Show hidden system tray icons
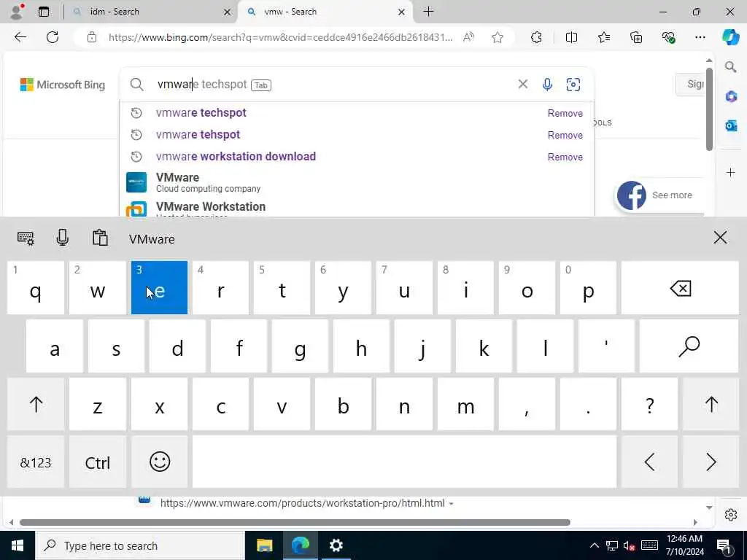The width and height of the screenshot is (747, 560). 594,545
